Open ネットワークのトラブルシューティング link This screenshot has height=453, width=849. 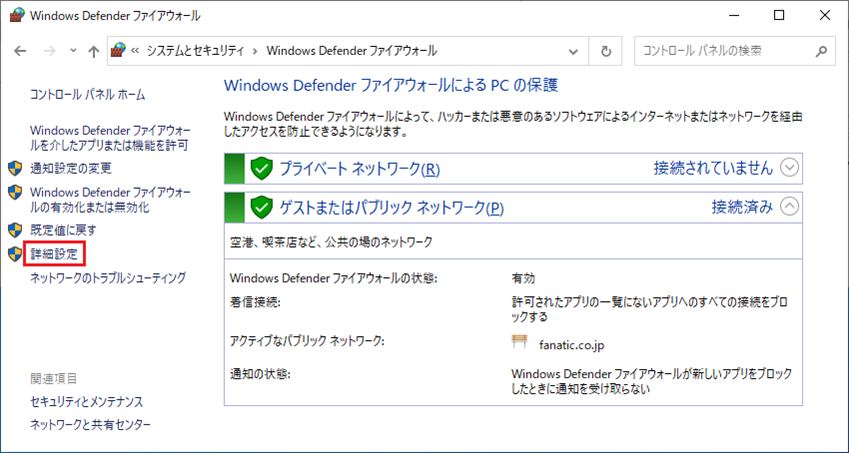tap(108, 278)
